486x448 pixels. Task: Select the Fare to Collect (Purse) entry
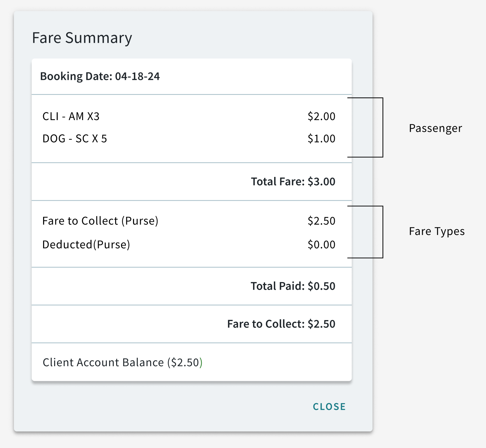(101, 221)
